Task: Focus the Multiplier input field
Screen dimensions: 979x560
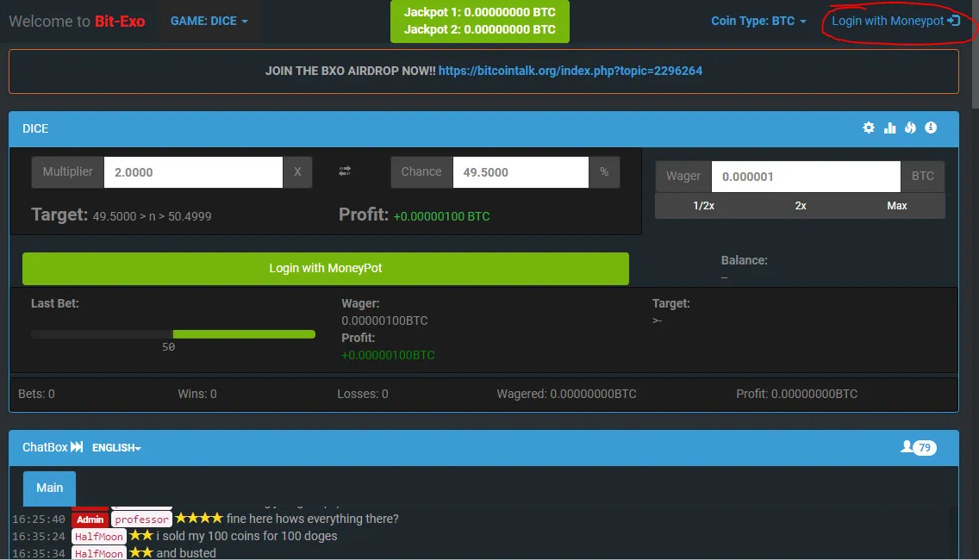Action: (193, 172)
